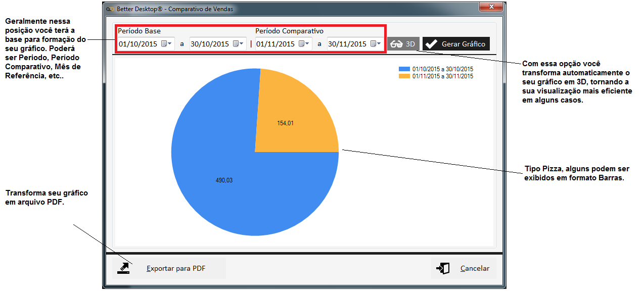Click the orange legend color swatch
This screenshot has height=294, width=644.
point(404,76)
